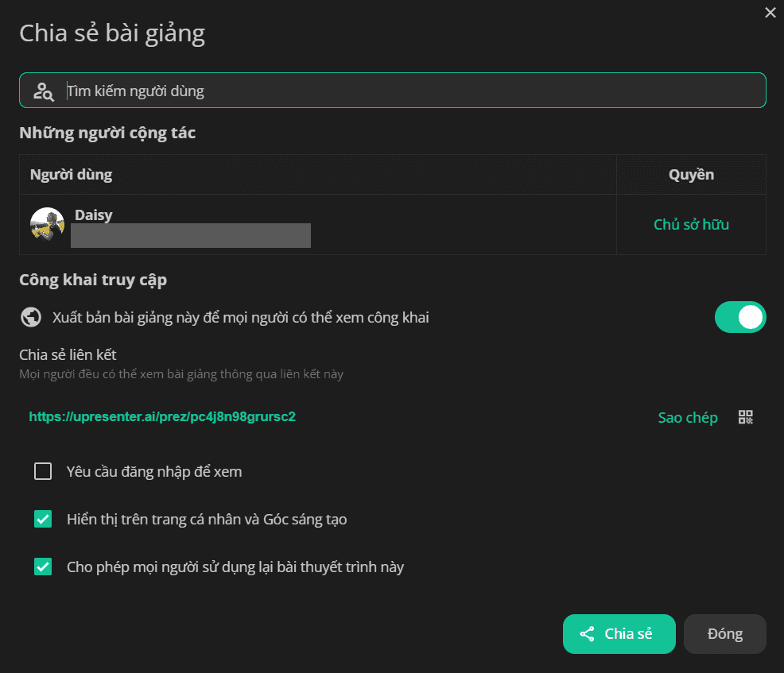784x673 pixels.
Task: Click the 'Chủ sở hữu' permission label
Action: coord(691,224)
